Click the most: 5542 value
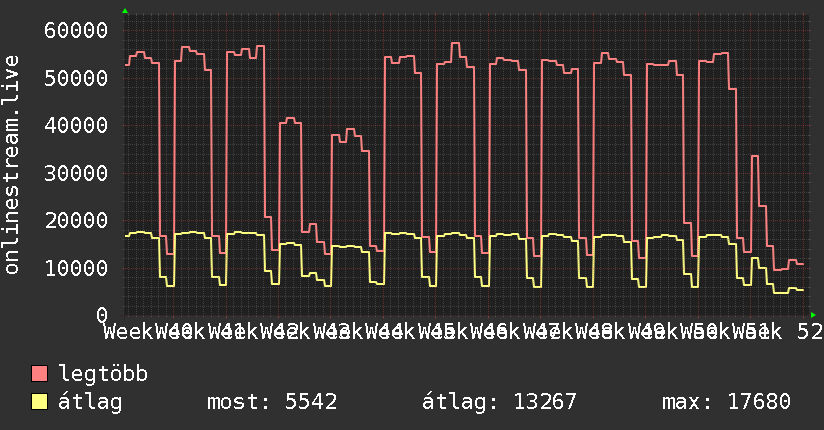 [272, 402]
